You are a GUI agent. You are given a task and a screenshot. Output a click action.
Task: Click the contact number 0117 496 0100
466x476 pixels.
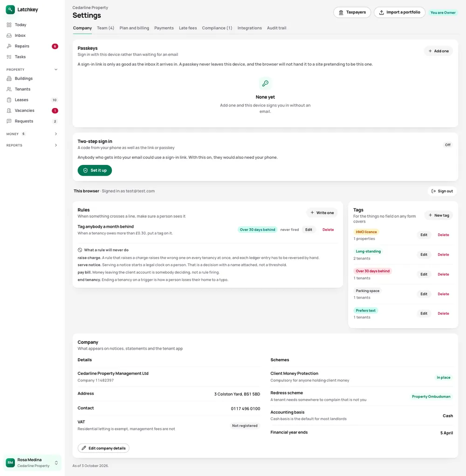pos(246,408)
